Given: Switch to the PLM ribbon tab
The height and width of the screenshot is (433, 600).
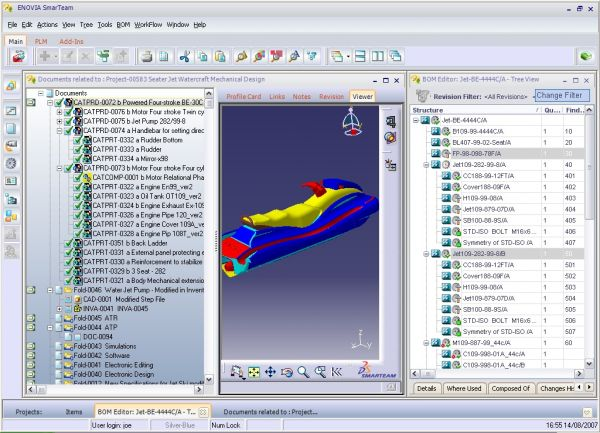Looking at the screenshot, I should click(x=41, y=41).
